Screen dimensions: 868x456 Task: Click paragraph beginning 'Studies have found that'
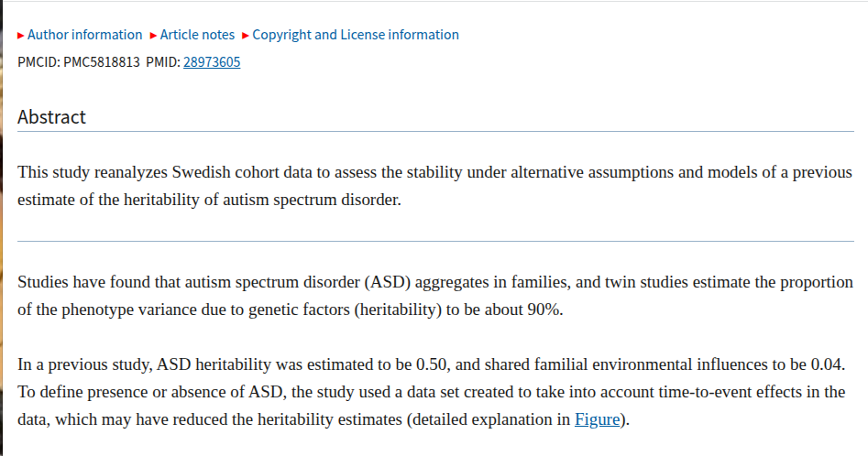pos(435,296)
